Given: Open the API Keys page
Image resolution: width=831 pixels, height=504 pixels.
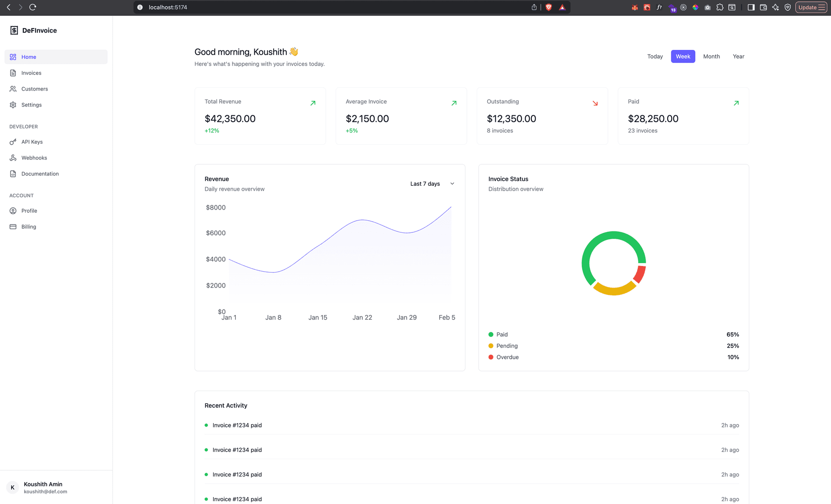Looking at the screenshot, I should [x=32, y=142].
